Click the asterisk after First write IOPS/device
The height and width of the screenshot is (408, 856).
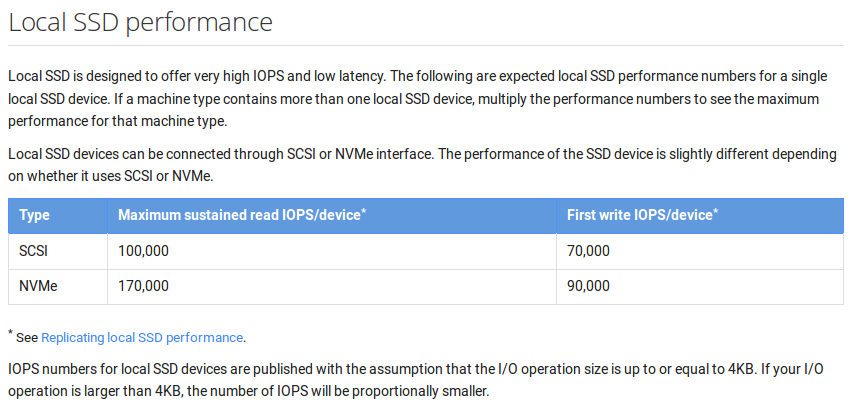point(715,211)
